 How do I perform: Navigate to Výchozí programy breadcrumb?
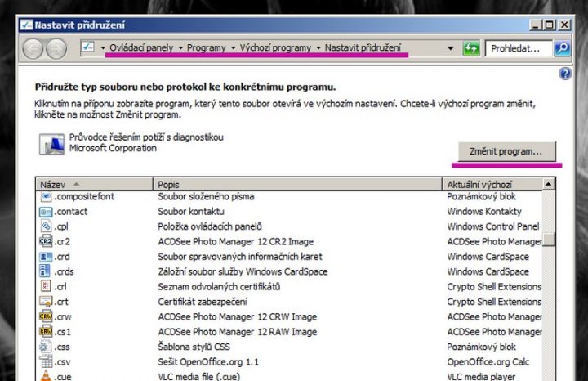click(x=276, y=47)
